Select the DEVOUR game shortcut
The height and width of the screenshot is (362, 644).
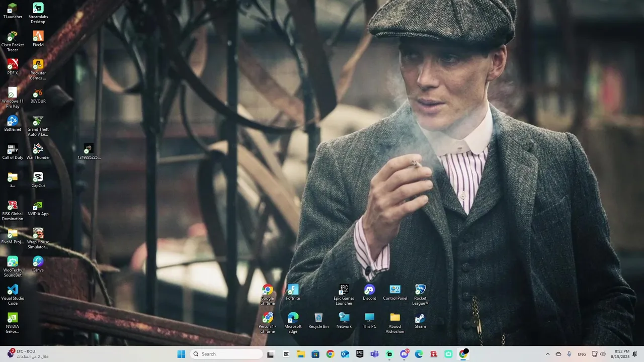click(38, 96)
